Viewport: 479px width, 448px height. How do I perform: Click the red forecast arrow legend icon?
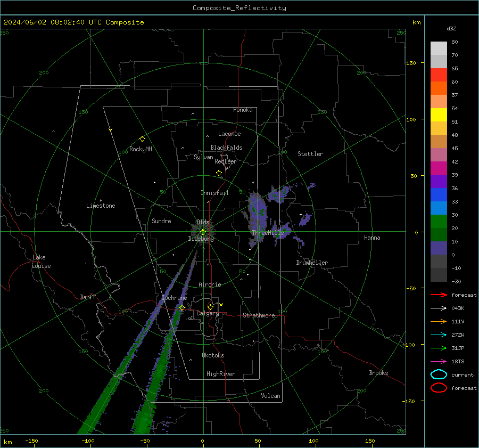(439, 295)
